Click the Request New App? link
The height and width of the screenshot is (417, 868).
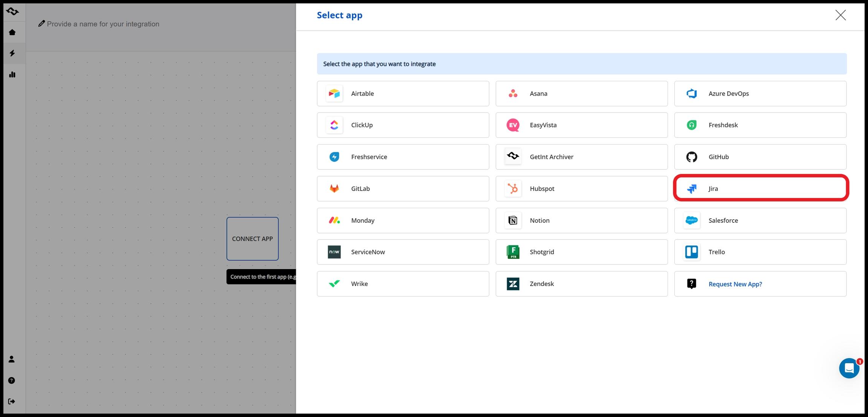tap(735, 284)
